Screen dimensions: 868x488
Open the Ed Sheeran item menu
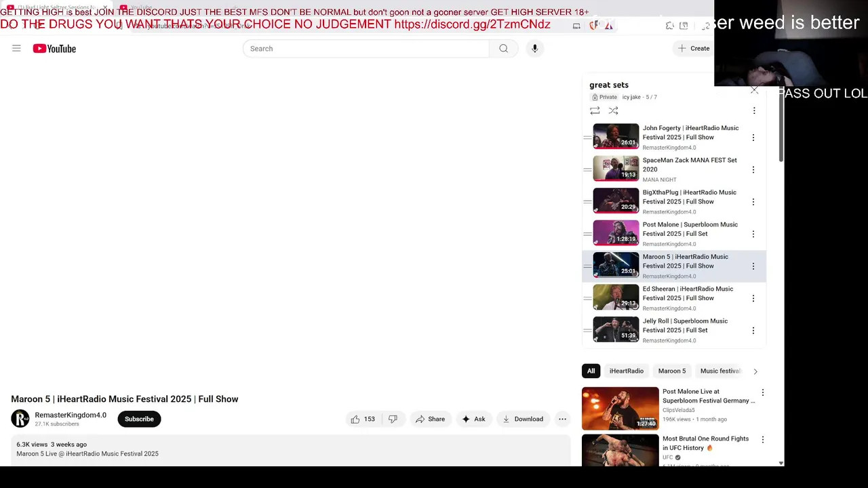tap(753, 298)
